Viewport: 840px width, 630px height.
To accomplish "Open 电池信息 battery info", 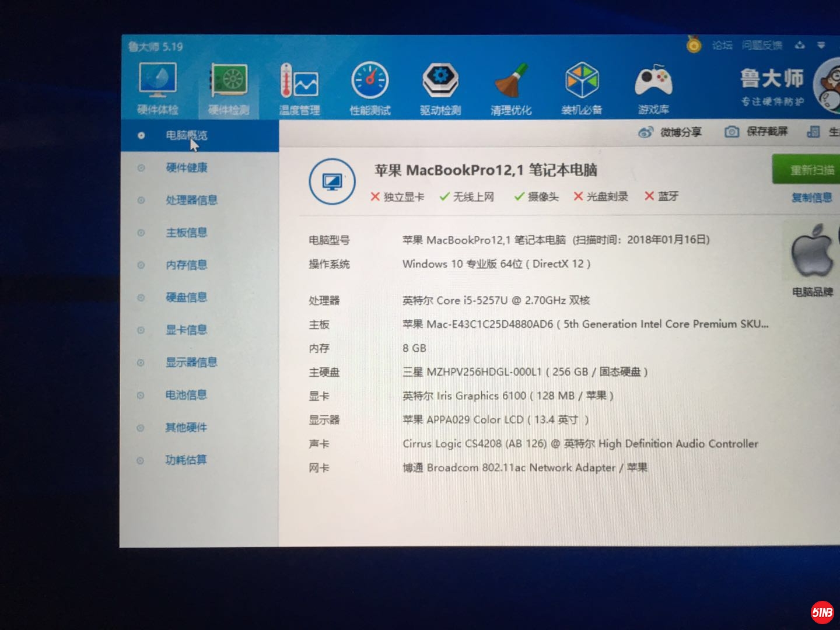I will point(186,395).
